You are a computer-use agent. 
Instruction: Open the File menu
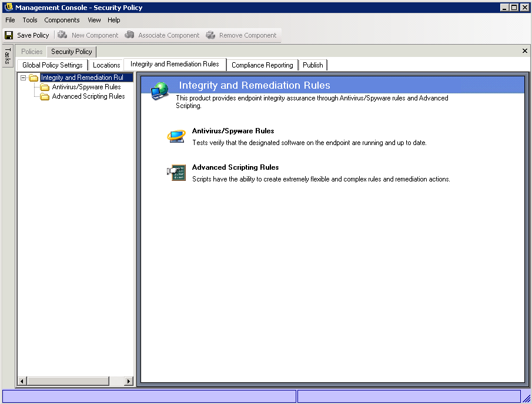pyautogui.click(x=10, y=20)
